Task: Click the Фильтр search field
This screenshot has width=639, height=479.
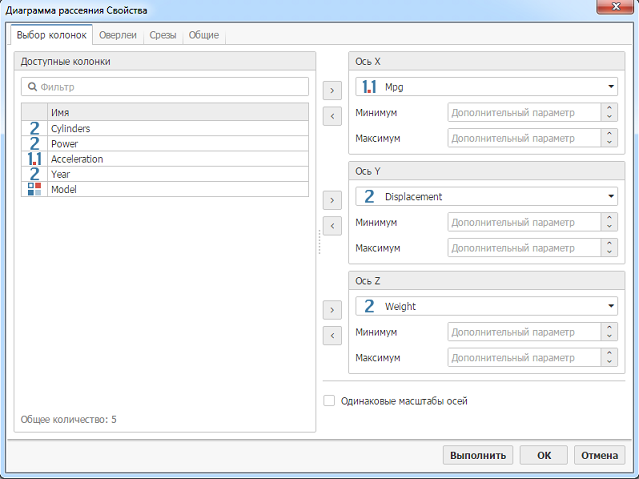Action: 165,87
